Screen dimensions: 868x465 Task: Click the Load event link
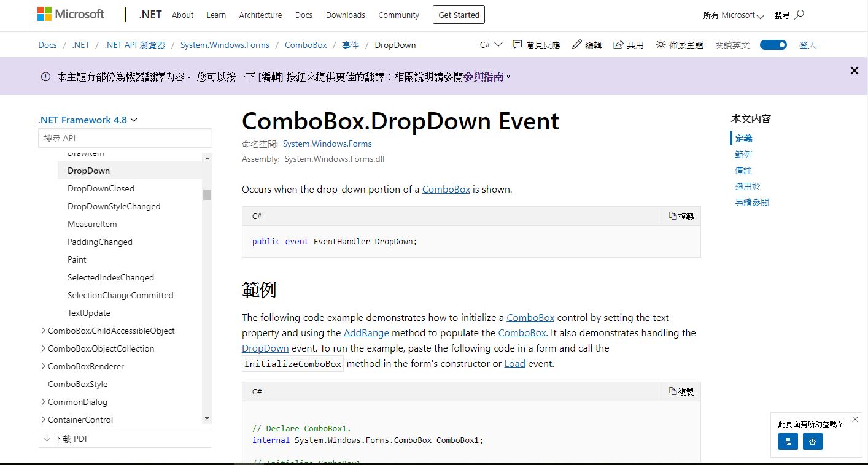[x=515, y=363]
